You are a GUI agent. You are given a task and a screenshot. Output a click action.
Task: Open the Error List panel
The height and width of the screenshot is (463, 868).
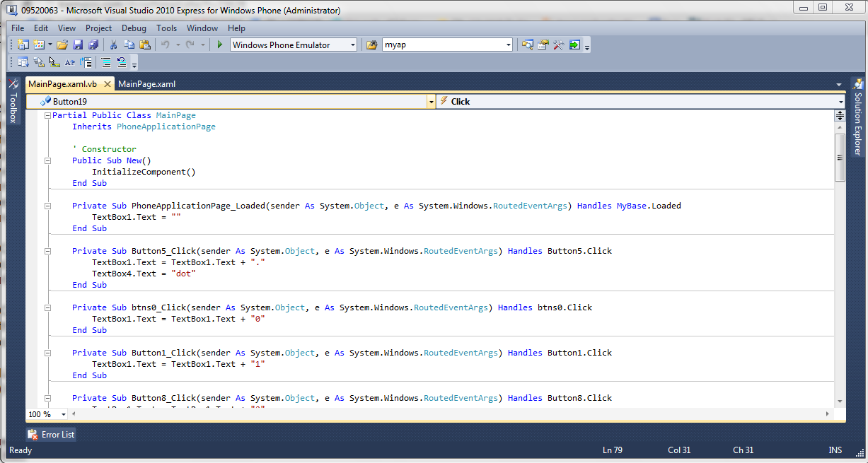click(51, 435)
